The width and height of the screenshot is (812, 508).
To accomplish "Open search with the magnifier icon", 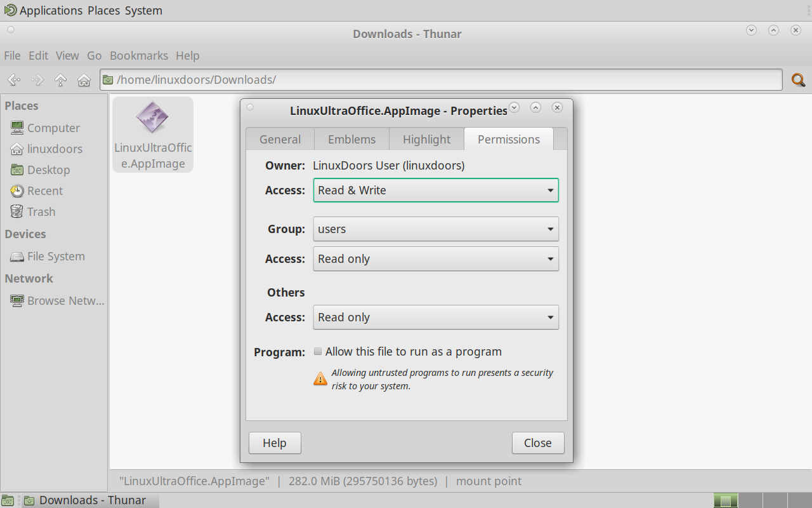I will tap(798, 80).
